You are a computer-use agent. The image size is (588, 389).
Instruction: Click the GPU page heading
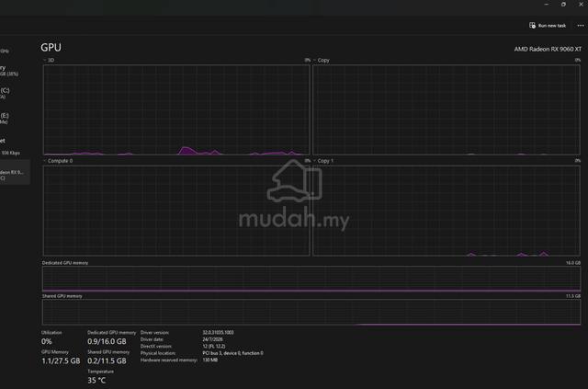[x=51, y=48]
